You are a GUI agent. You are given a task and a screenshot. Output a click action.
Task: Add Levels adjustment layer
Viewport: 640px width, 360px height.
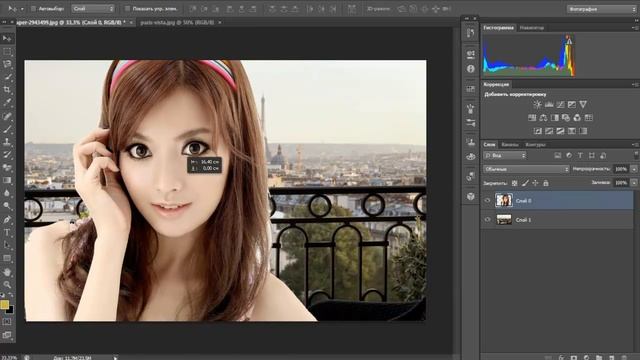pyautogui.click(x=549, y=104)
